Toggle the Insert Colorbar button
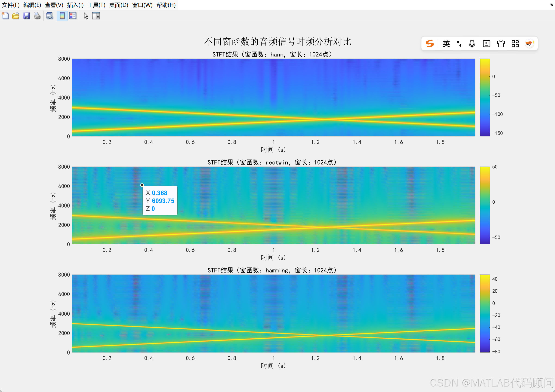This screenshot has width=555, height=392. click(62, 16)
